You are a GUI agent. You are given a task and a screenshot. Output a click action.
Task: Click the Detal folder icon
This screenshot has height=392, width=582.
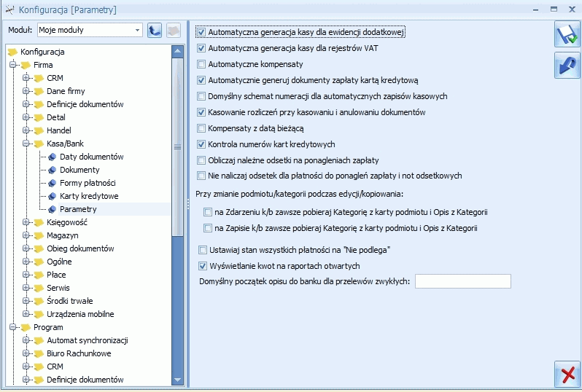[39, 118]
